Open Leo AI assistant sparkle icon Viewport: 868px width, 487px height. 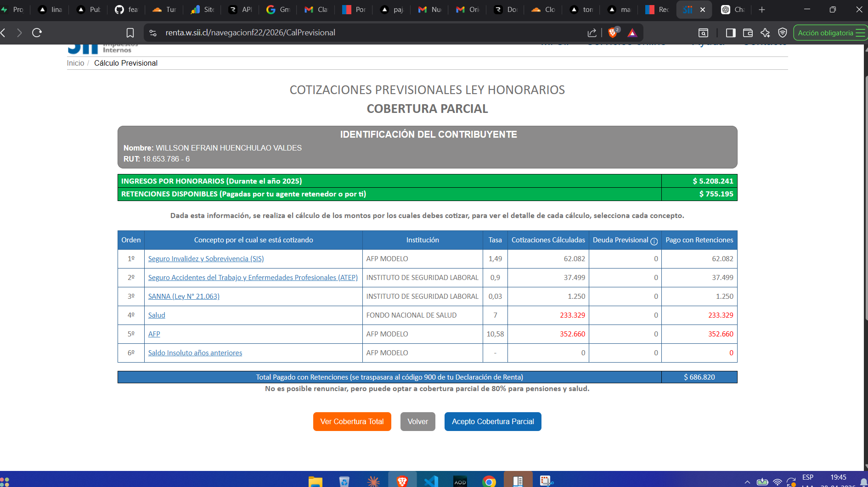(765, 33)
